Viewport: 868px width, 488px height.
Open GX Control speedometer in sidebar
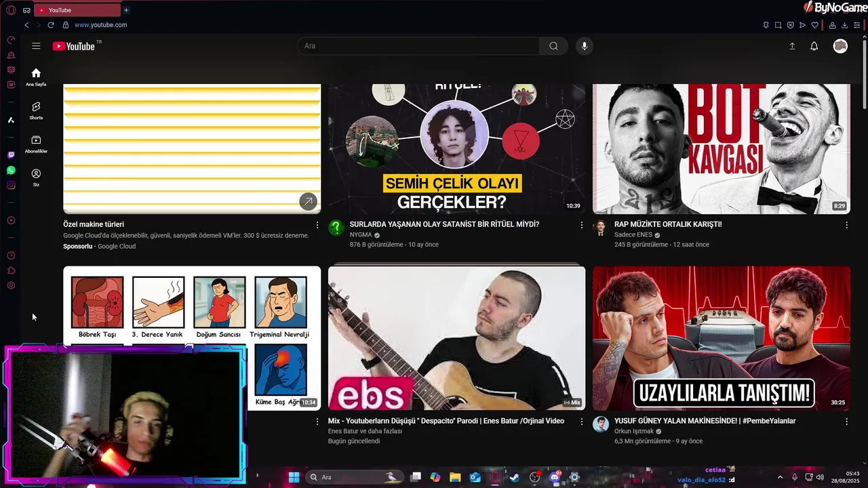[x=11, y=40]
